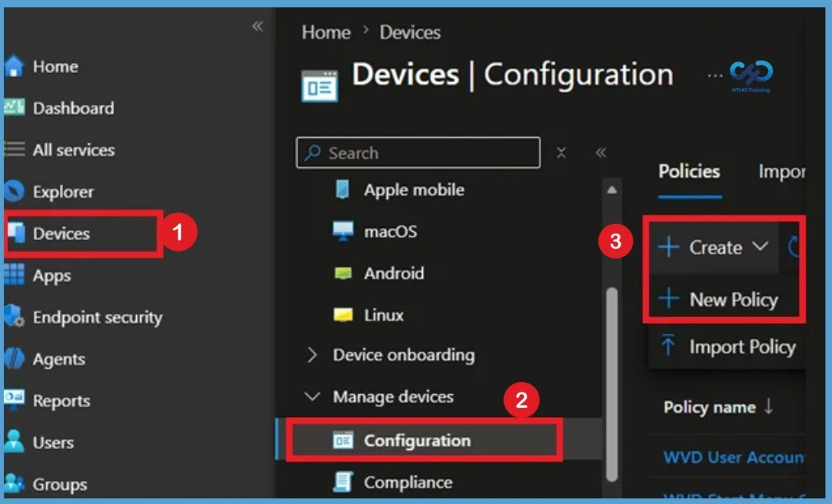Select Android platform entry
Screen dimensions: 832x504
pyautogui.click(x=393, y=273)
